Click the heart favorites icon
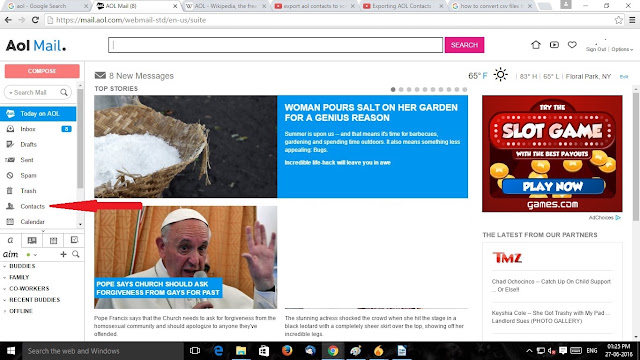 (572, 44)
